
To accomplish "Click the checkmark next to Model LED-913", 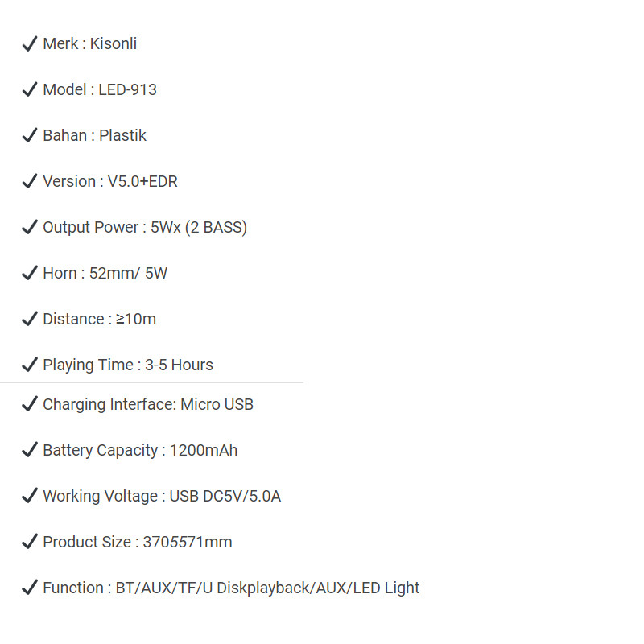I will (x=30, y=89).
